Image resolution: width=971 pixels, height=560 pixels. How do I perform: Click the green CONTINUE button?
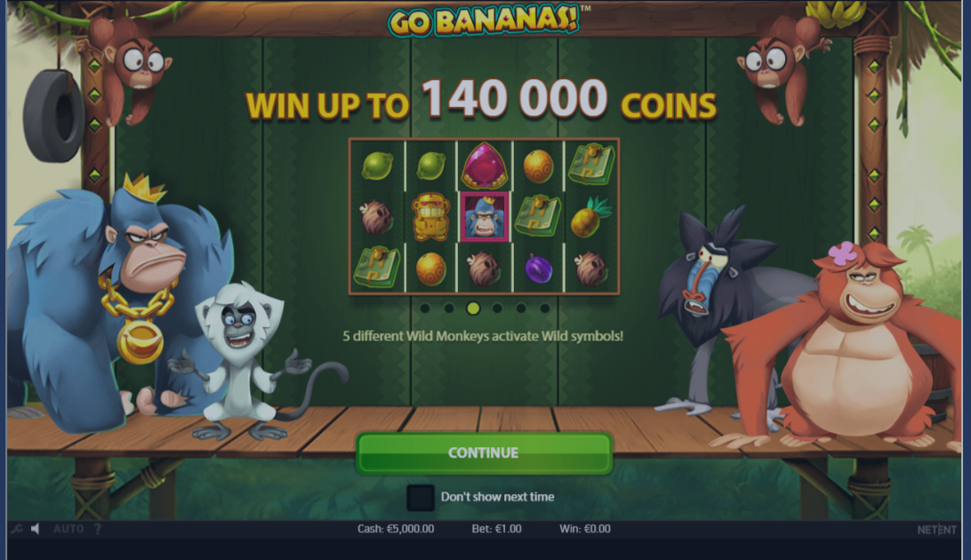point(484,453)
